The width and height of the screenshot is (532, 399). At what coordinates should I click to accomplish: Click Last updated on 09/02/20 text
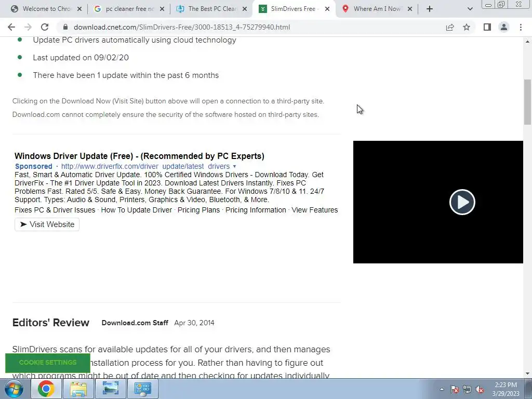click(x=81, y=58)
